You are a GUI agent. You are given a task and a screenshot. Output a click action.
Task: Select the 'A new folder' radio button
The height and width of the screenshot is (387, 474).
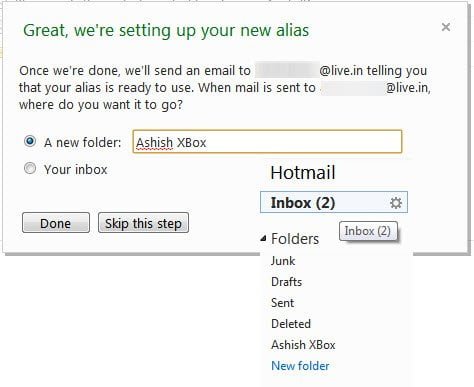click(x=30, y=141)
